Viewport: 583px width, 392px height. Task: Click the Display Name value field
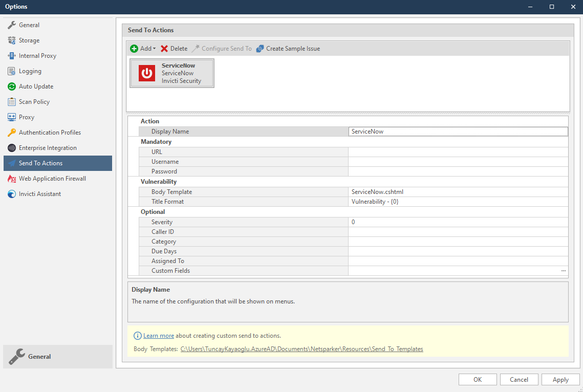458,132
